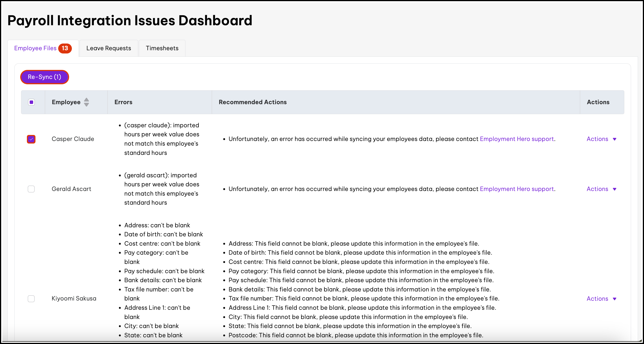Viewport: 644px width, 344px height.
Task: Switch to the Leave Requests tab
Action: (x=108, y=48)
